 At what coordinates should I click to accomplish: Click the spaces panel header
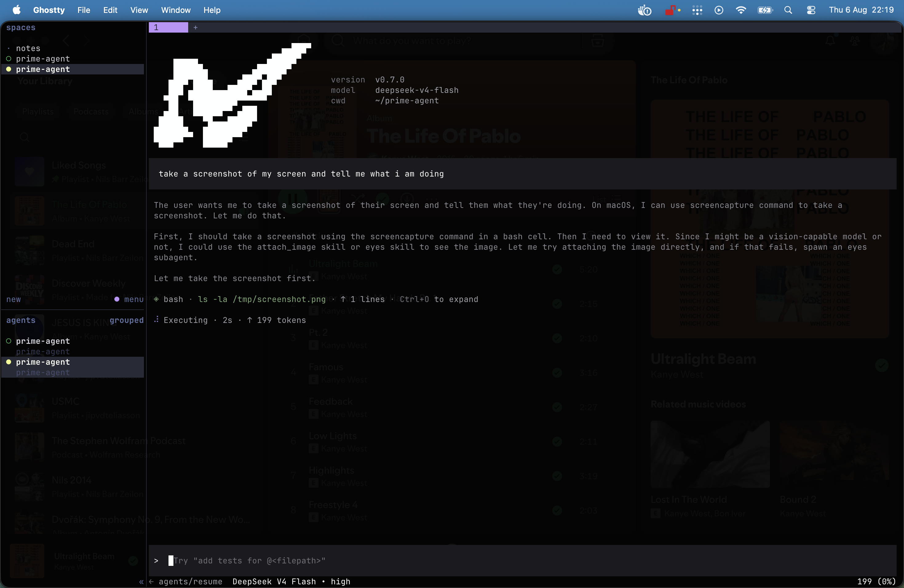click(21, 27)
